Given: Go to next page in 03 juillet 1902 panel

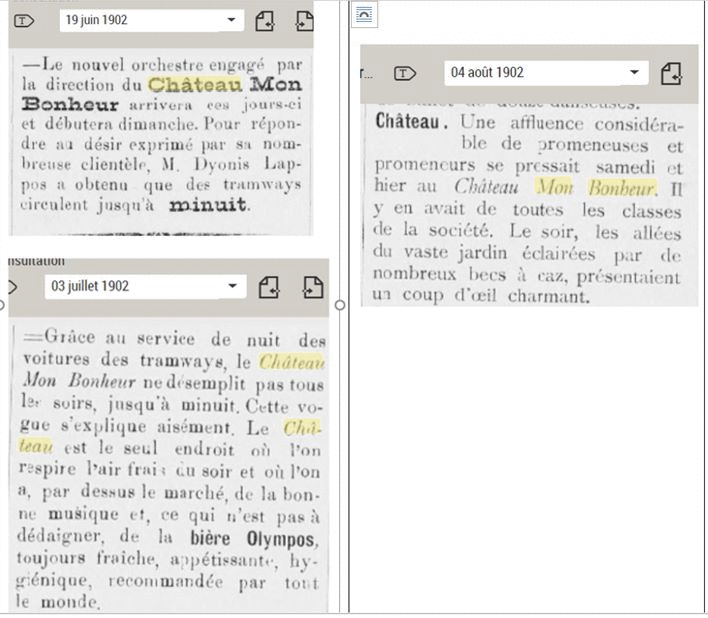Looking at the screenshot, I should coord(313,288).
